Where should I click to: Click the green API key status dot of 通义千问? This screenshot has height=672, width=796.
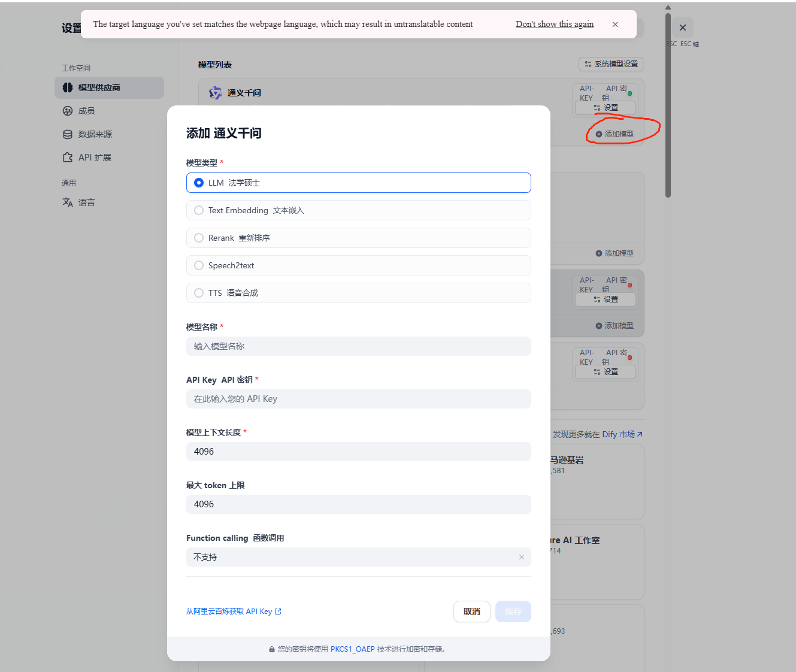pos(630,93)
